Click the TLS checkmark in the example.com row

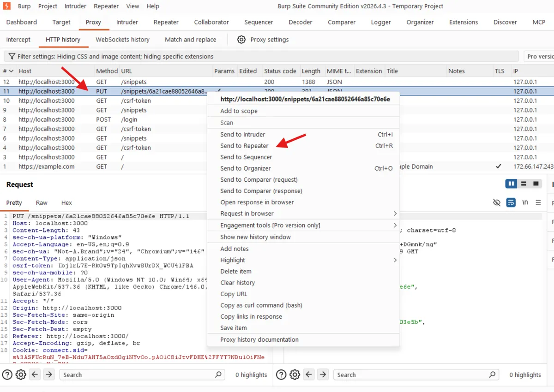click(x=498, y=166)
